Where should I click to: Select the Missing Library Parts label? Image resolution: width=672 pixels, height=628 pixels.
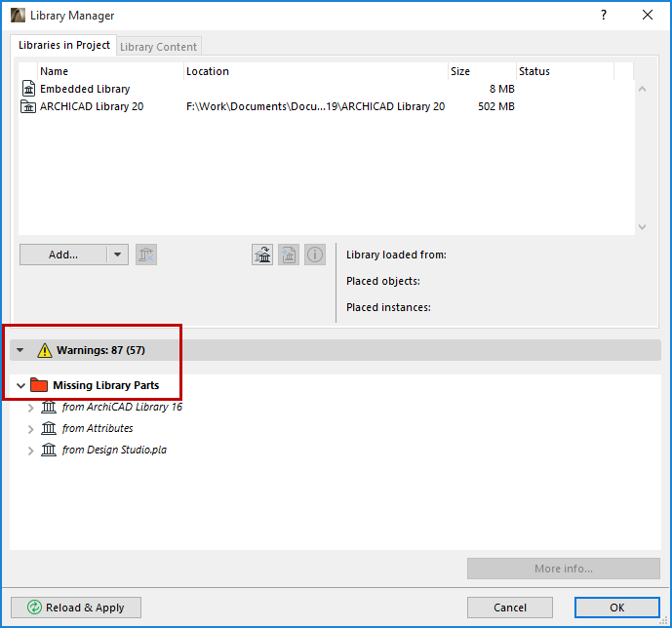(106, 385)
